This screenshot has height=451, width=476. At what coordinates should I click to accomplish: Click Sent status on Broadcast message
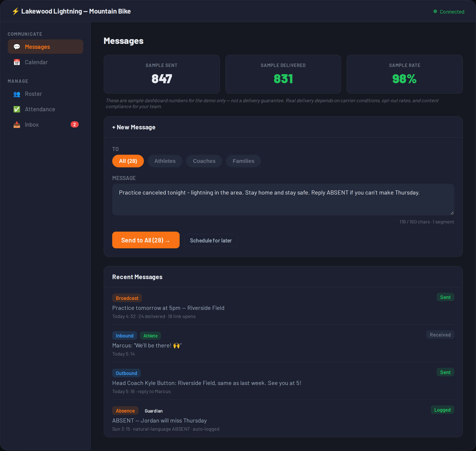pos(445,297)
